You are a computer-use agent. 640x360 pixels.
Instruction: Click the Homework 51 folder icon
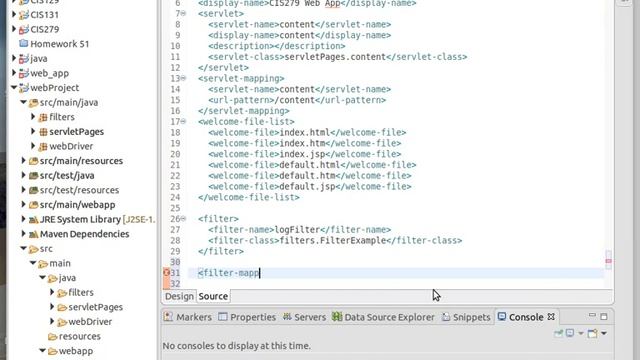[24, 43]
